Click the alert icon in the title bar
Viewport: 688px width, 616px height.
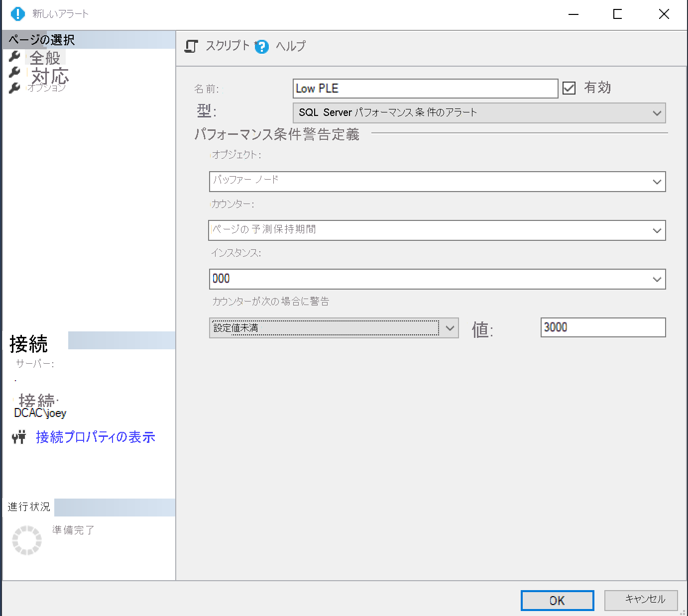(x=17, y=14)
